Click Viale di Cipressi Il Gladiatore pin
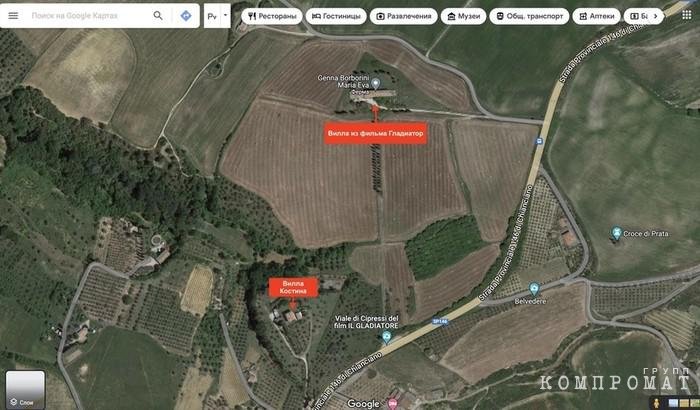Viewport: 700px width, 410px height. (x=387, y=337)
